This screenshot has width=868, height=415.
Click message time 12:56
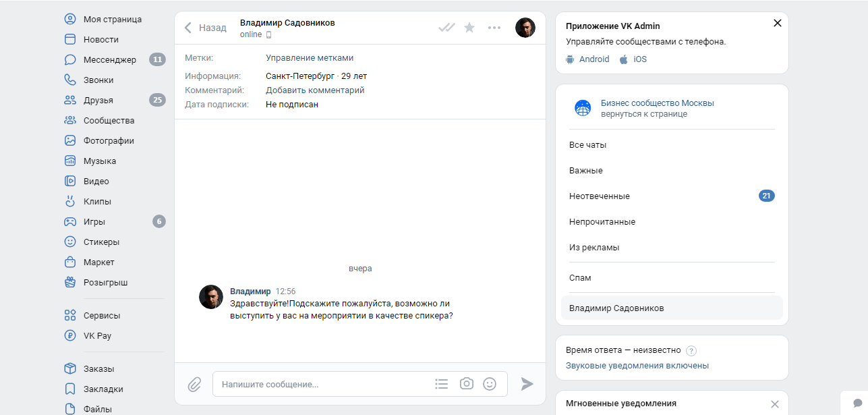pos(285,292)
